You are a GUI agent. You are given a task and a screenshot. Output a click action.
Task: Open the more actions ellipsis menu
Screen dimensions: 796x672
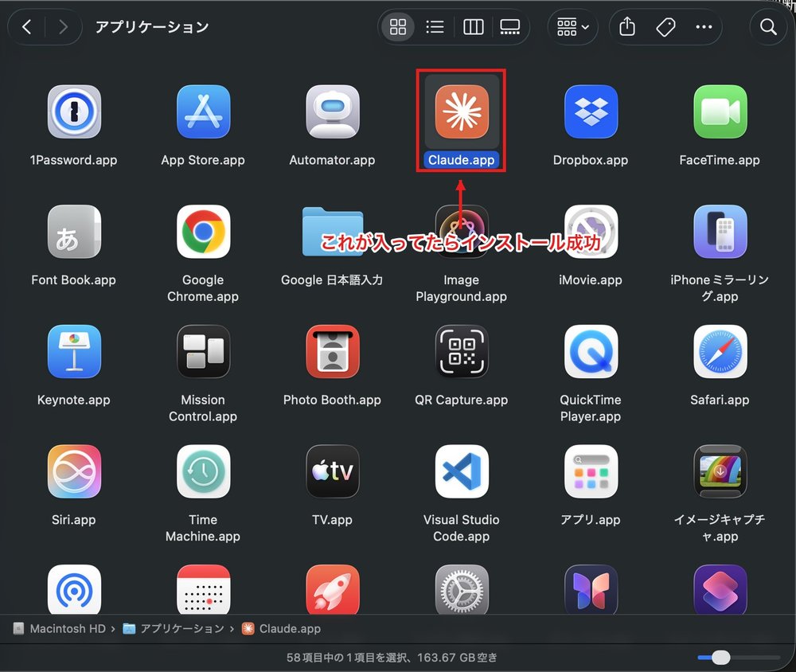click(704, 26)
